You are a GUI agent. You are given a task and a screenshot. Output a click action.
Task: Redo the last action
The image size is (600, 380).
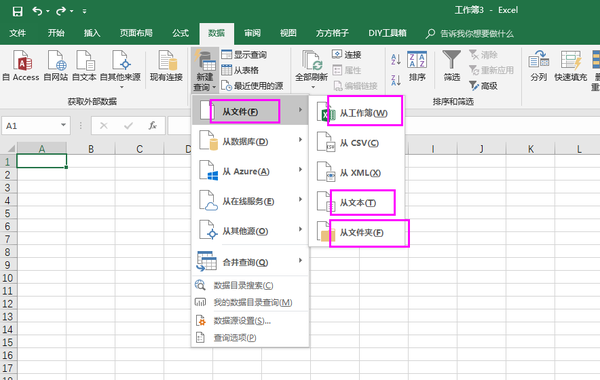(x=61, y=11)
